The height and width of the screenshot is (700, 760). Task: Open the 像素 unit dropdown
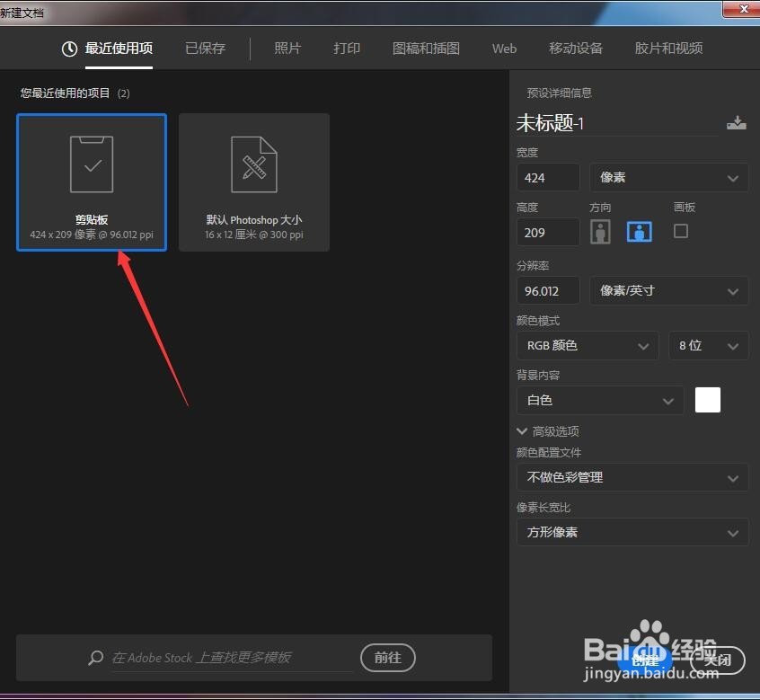[668, 177]
